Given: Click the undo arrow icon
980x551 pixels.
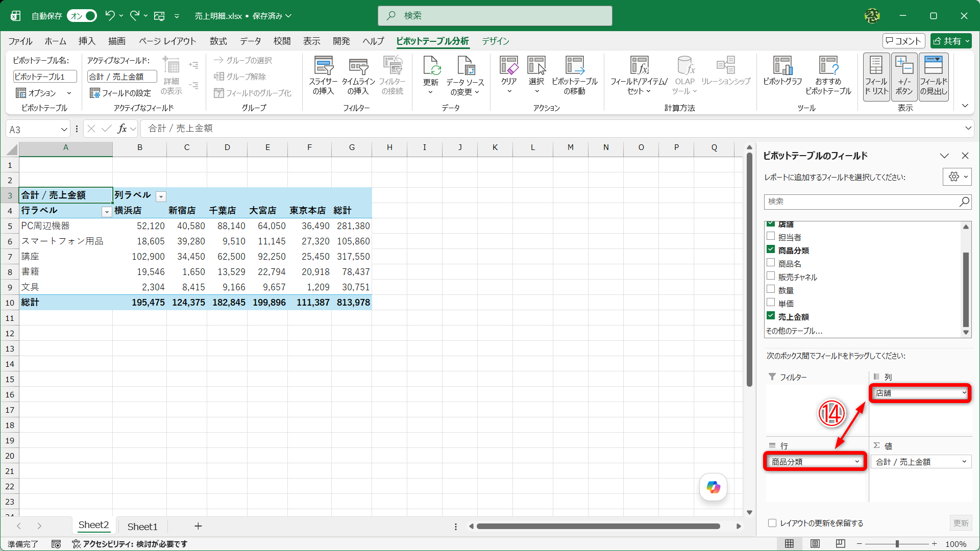Looking at the screenshot, I should [109, 16].
